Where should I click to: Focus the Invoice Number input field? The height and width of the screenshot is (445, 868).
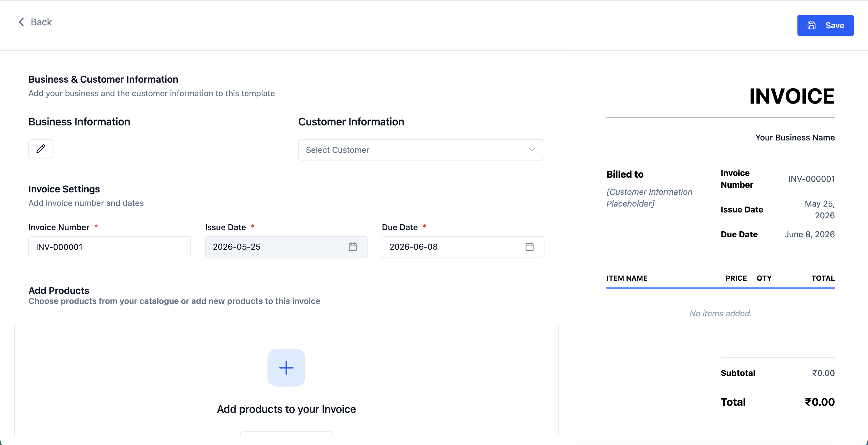pyautogui.click(x=110, y=247)
